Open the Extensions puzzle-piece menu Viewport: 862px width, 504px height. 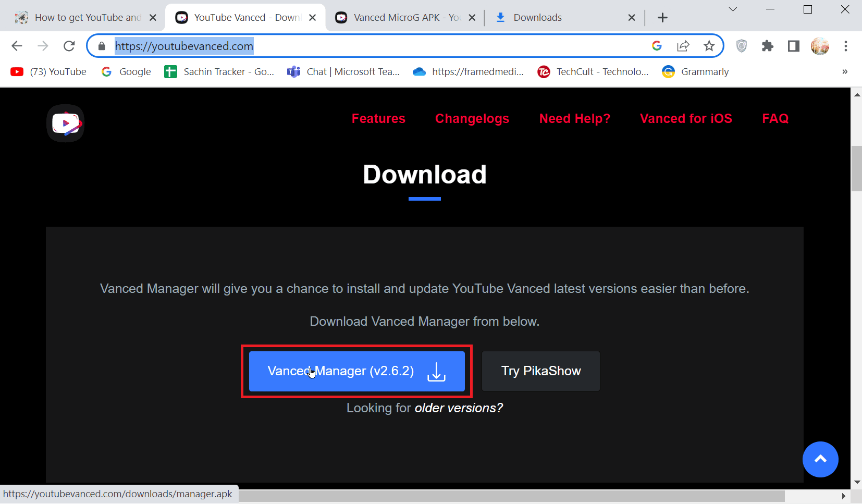pyautogui.click(x=767, y=46)
